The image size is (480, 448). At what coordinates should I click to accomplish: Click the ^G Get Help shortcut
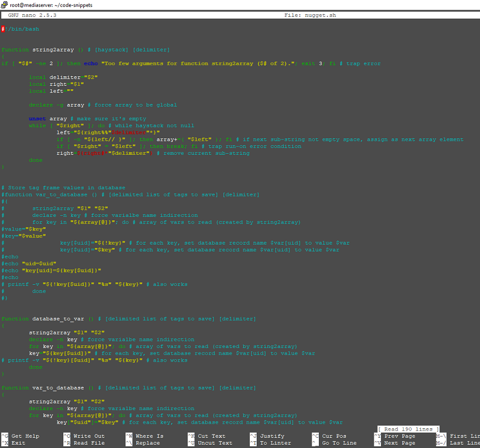point(20,436)
